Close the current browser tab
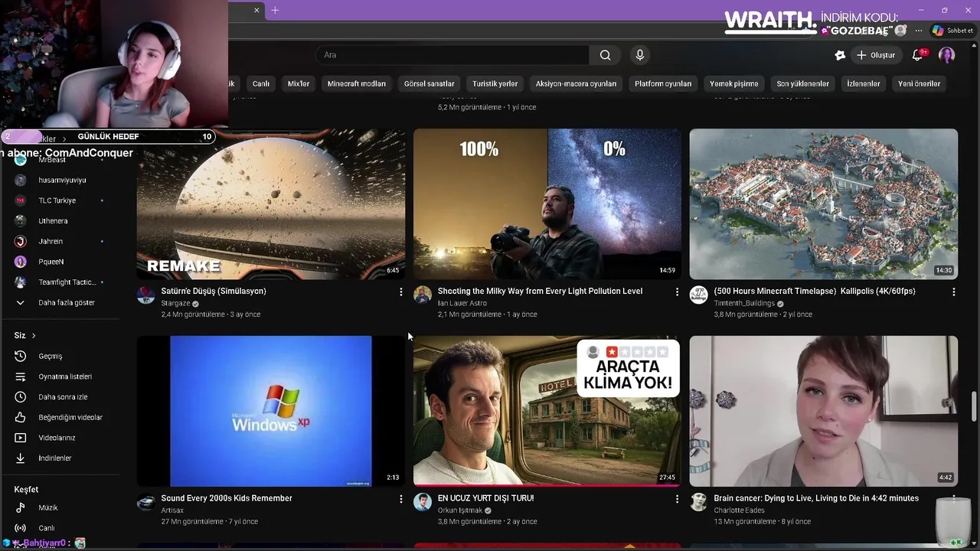Screen dimensions: 980x551 (x=256, y=10)
